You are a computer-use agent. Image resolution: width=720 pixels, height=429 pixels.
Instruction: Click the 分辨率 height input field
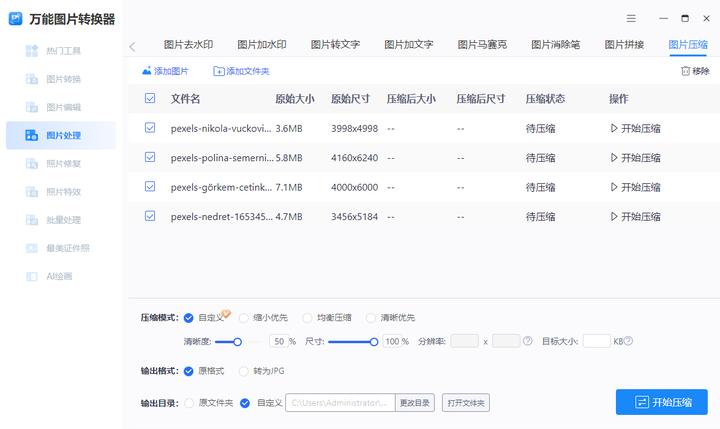point(506,341)
